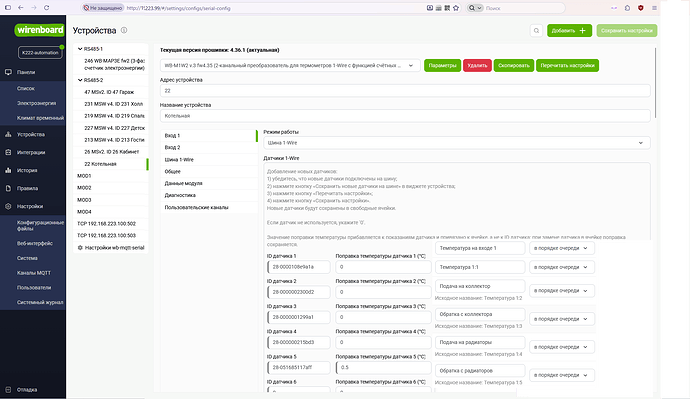Reload the page with browser refresh icon
690x399 pixels.
click(x=47, y=8)
